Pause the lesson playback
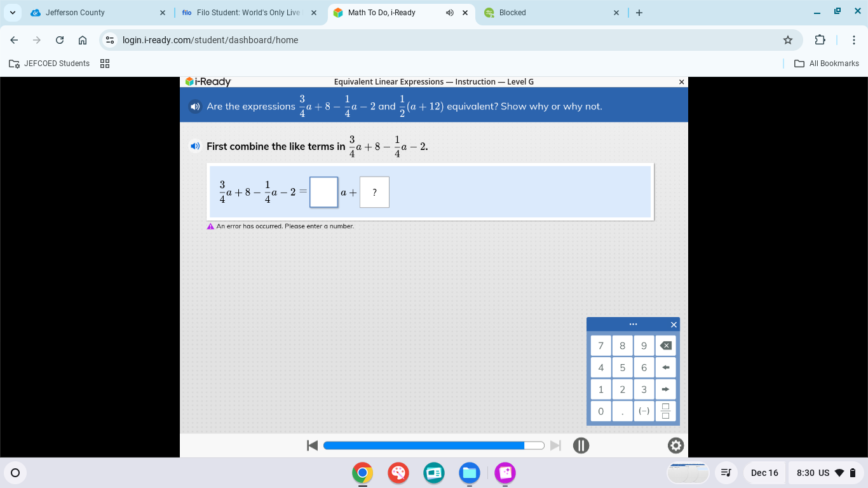The image size is (868, 488). coord(581,445)
